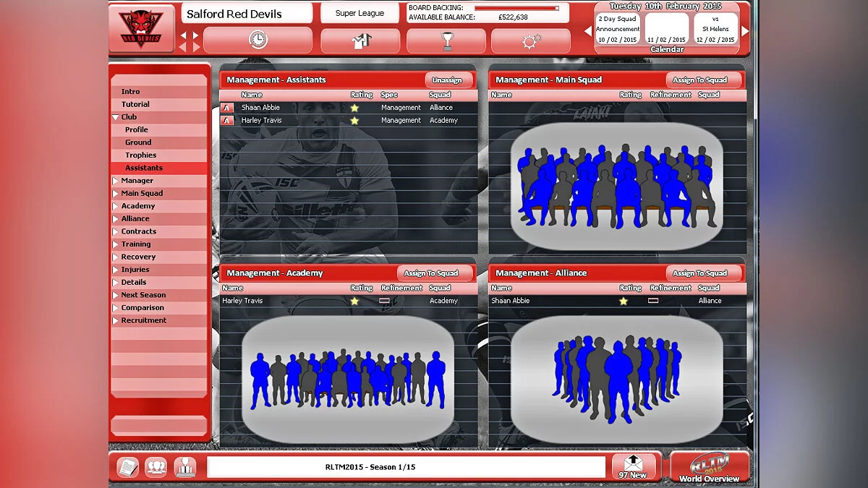This screenshot has width=868, height=488.
Task: Select Shaan Abbie row in Assistants list
Action: (x=349, y=108)
